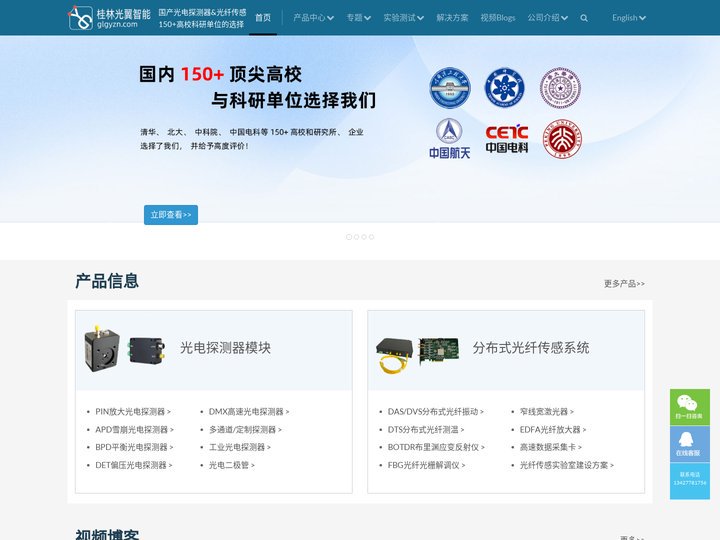Open the search magnifier icon

click(584, 18)
